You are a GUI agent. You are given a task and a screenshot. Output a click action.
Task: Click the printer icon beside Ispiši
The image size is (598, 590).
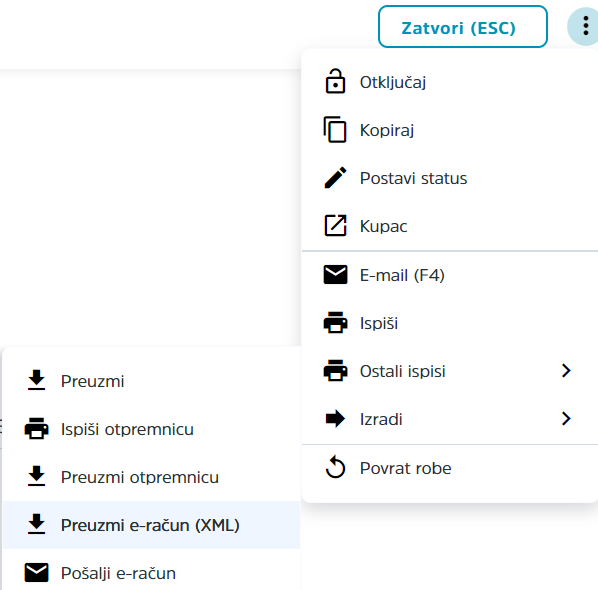point(335,323)
